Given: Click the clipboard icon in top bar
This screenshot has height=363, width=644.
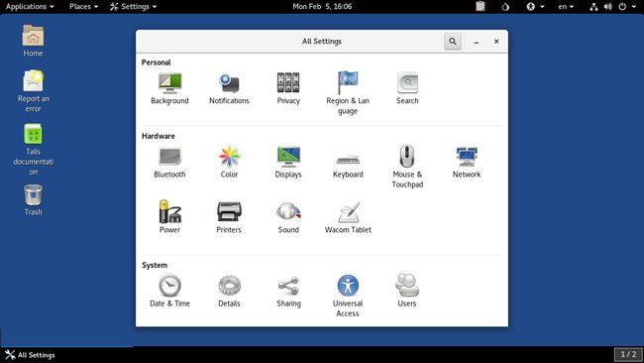Looking at the screenshot, I should 481,6.
